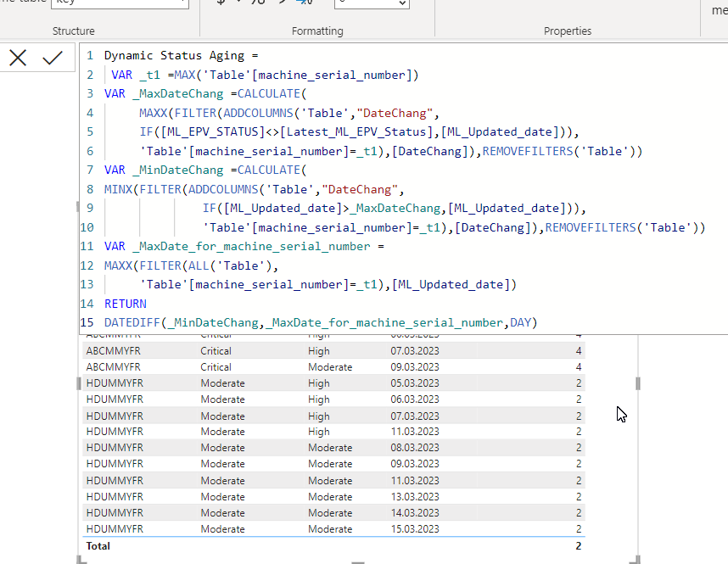Click 11.03.2023 date in Moderate/Moderate row
The width and height of the screenshot is (728, 564).
415,481
